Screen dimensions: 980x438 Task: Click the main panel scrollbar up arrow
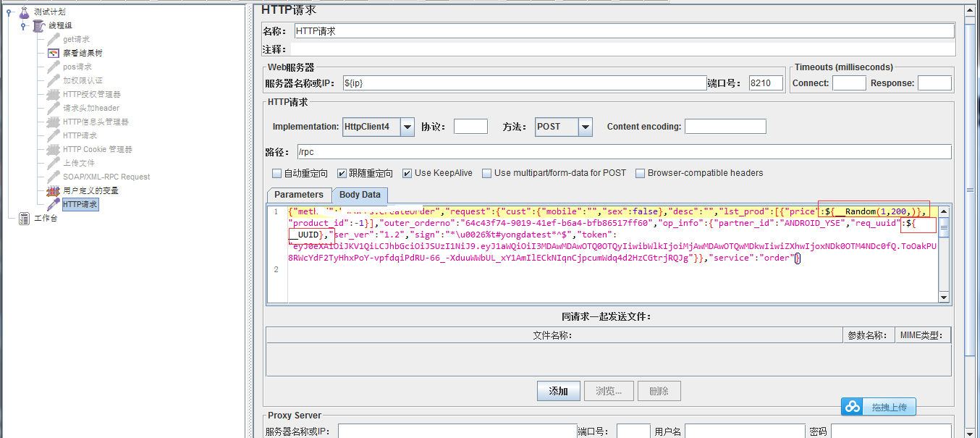click(968, 12)
